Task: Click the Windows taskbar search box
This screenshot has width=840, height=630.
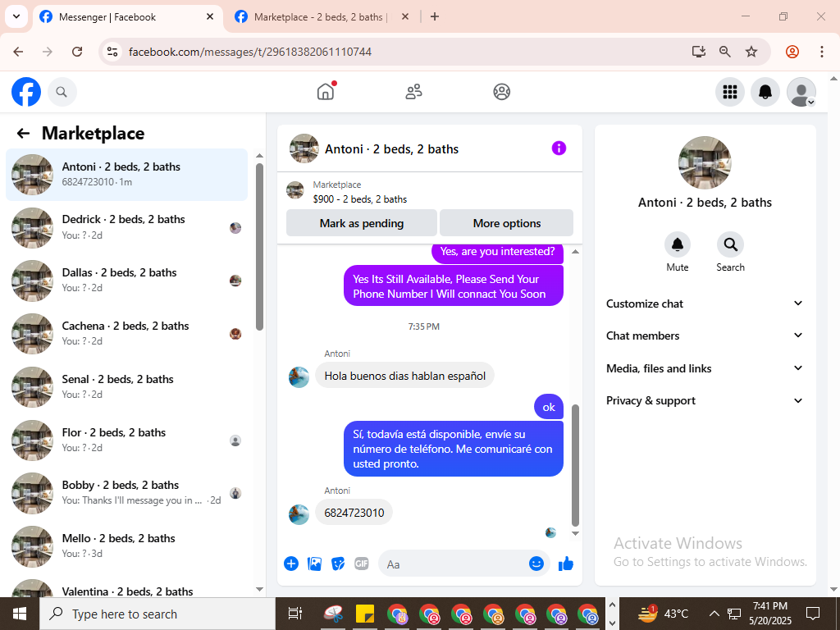Action: pos(157,614)
